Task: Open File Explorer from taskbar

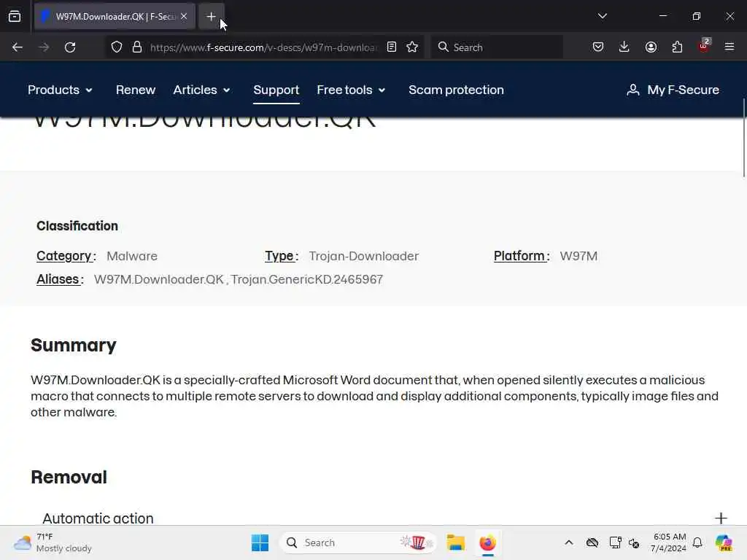Action: 455,542
